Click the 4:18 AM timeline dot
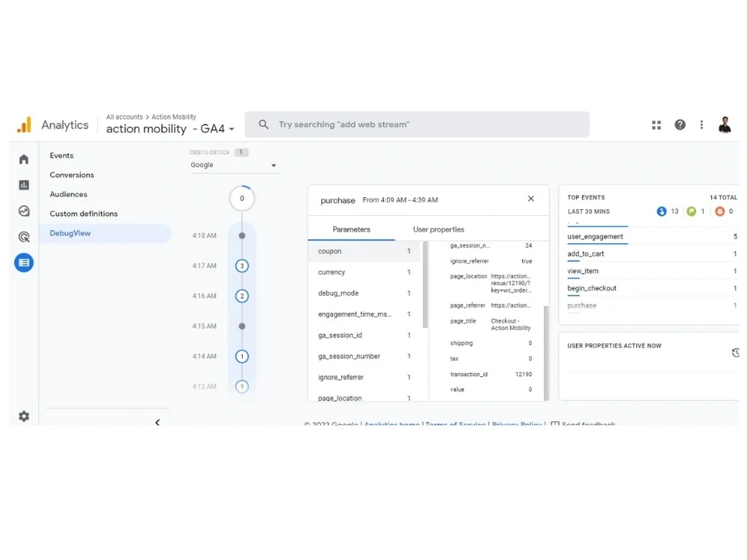747x560 pixels. coord(242,236)
